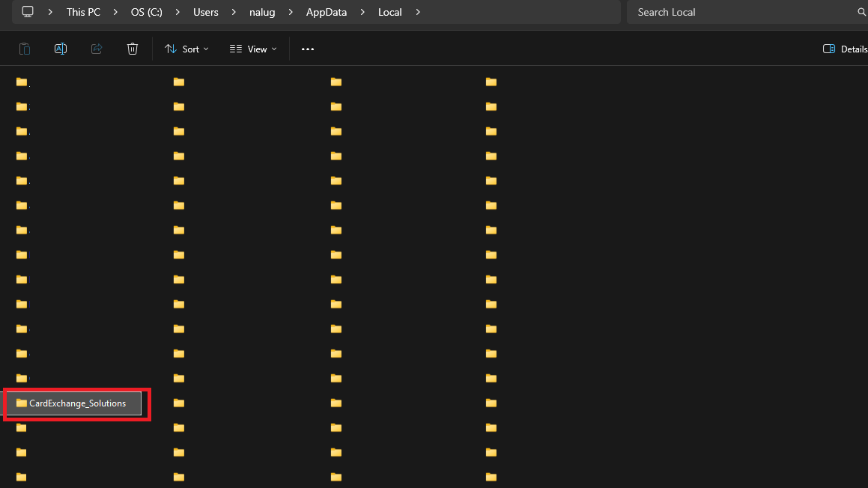868x488 pixels.
Task: Toggle the Details pane button
Action: pos(845,49)
